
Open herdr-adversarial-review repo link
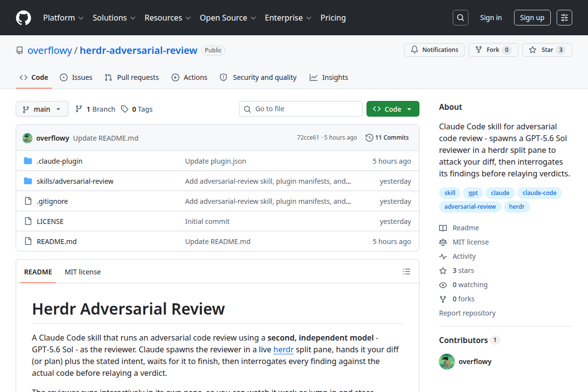pos(139,50)
